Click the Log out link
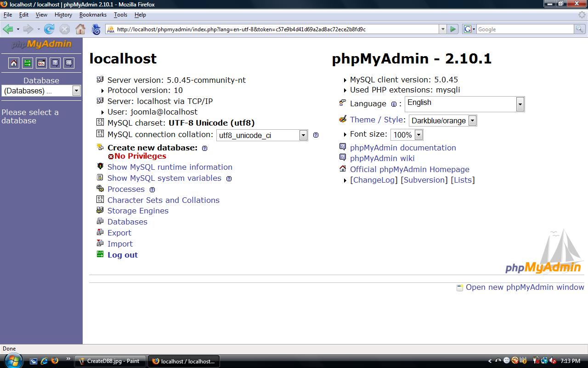Screen dimensions: 588x368 click(x=122, y=255)
